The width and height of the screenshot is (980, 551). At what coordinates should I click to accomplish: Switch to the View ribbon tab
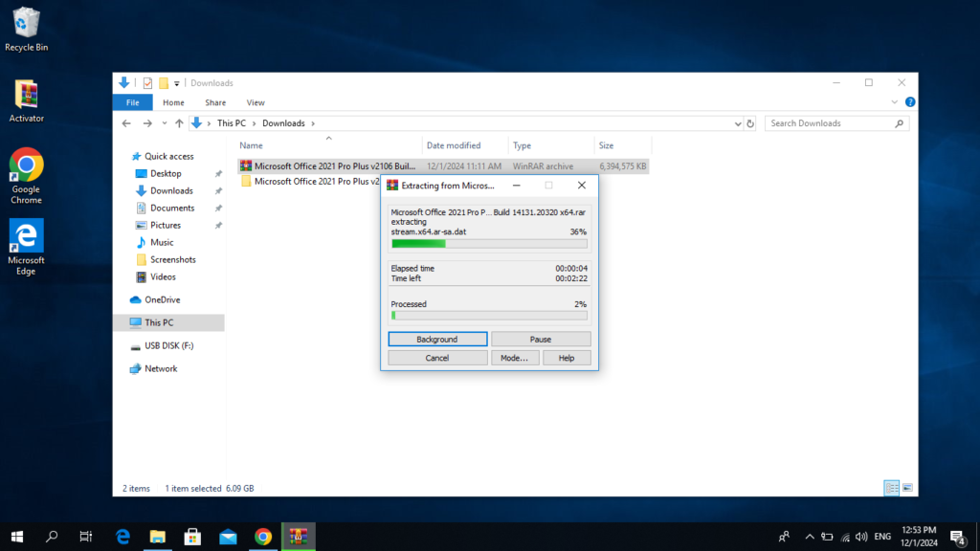point(255,102)
